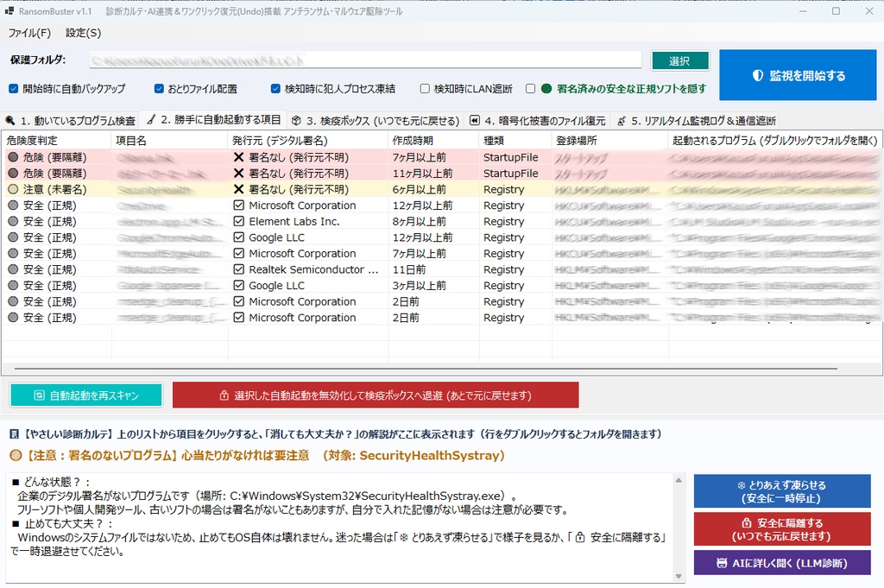Click the red status dot in first 危険 (要隔離) row

13,157
